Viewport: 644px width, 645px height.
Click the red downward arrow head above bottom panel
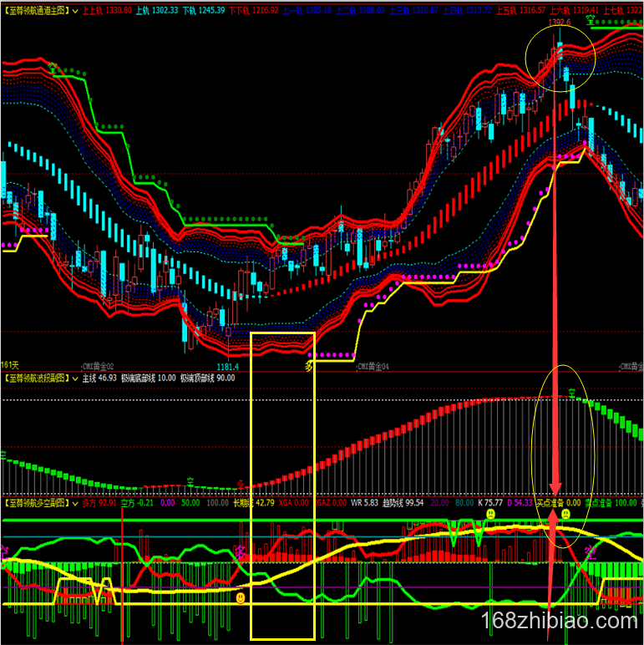point(554,490)
